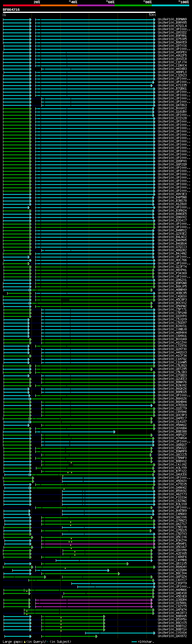Select hit UniRef100_Q962X1
This screenshot has width=192, height=644.
(x=172, y=280)
